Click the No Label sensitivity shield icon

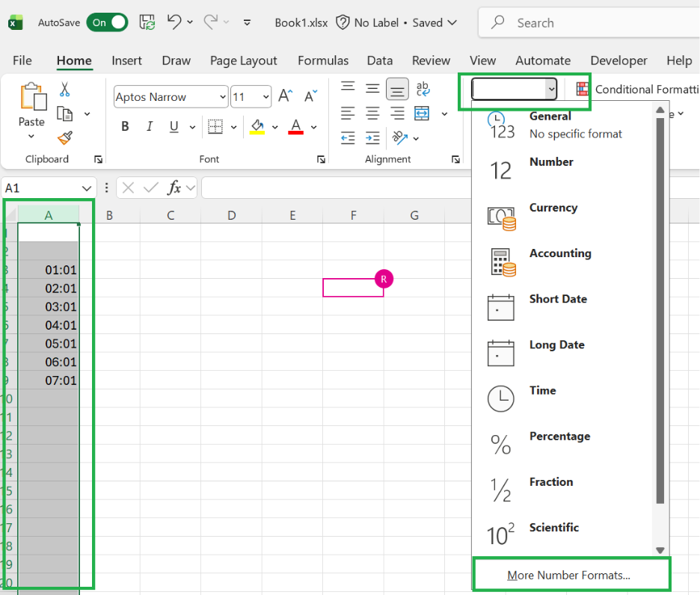click(343, 22)
